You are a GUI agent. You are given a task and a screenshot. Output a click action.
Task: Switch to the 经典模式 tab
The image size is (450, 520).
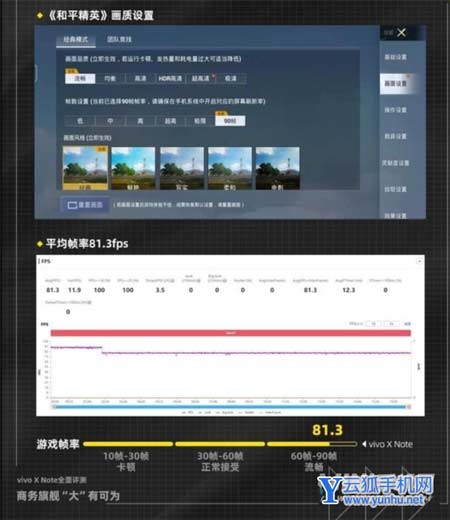pos(76,40)
